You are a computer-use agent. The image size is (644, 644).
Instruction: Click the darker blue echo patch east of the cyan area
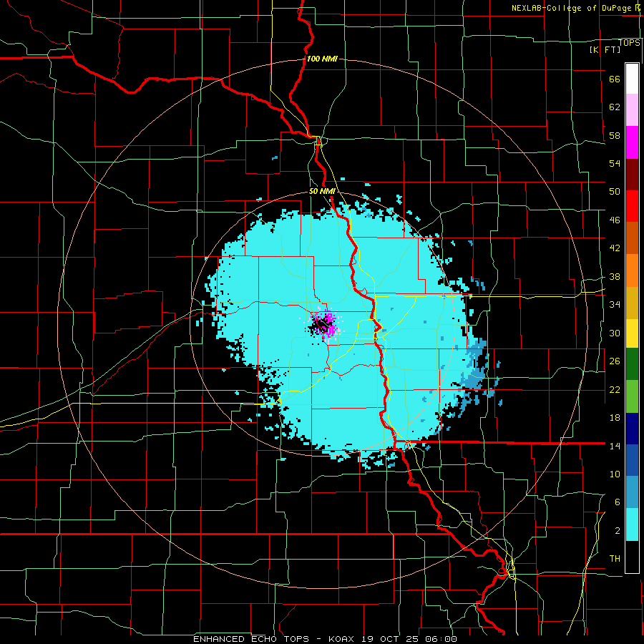(476, 371)
